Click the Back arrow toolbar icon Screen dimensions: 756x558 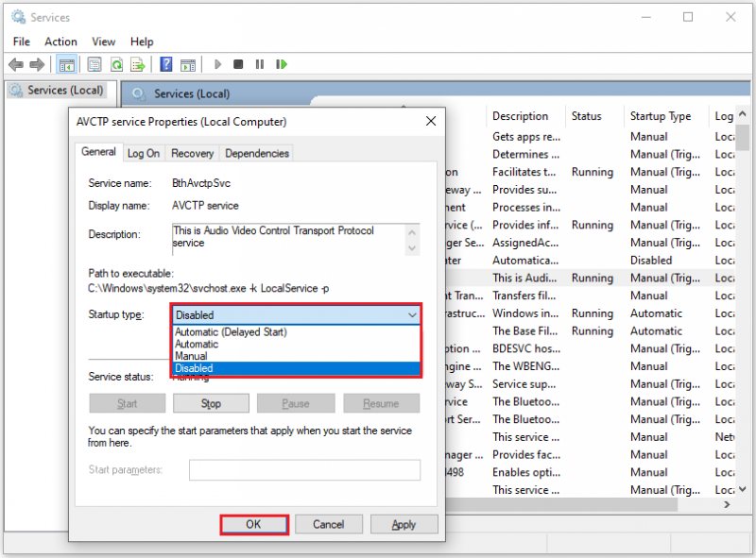tap(16, 64)
